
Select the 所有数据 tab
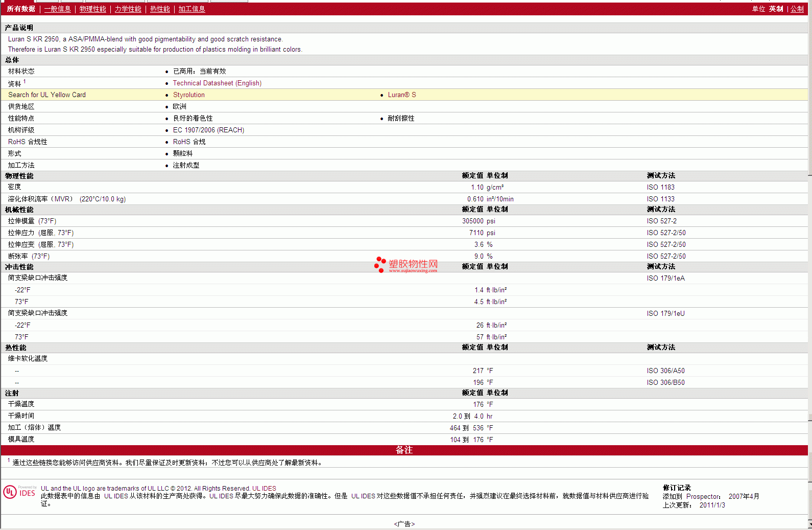(21, 9)
